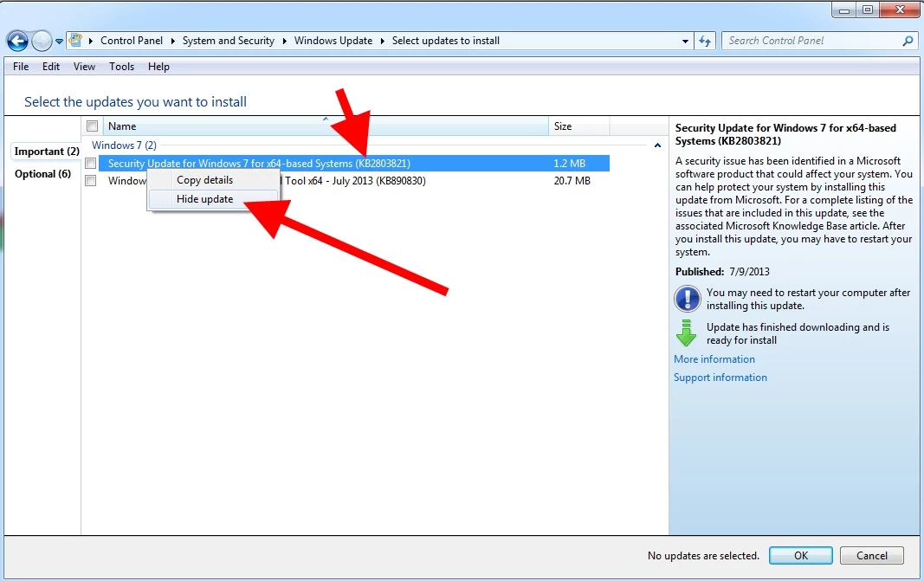
Task: Click the OK button
Action: (x=801, y=556)
